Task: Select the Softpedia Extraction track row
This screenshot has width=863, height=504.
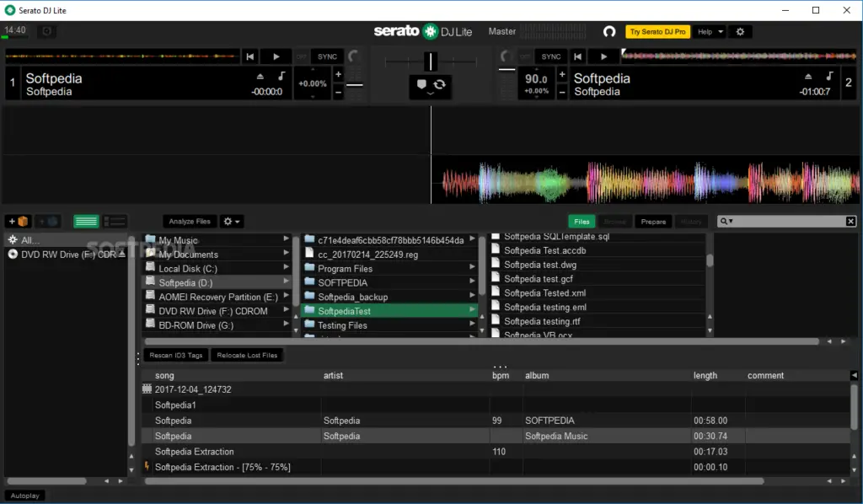Action: [x=496, y=451]
